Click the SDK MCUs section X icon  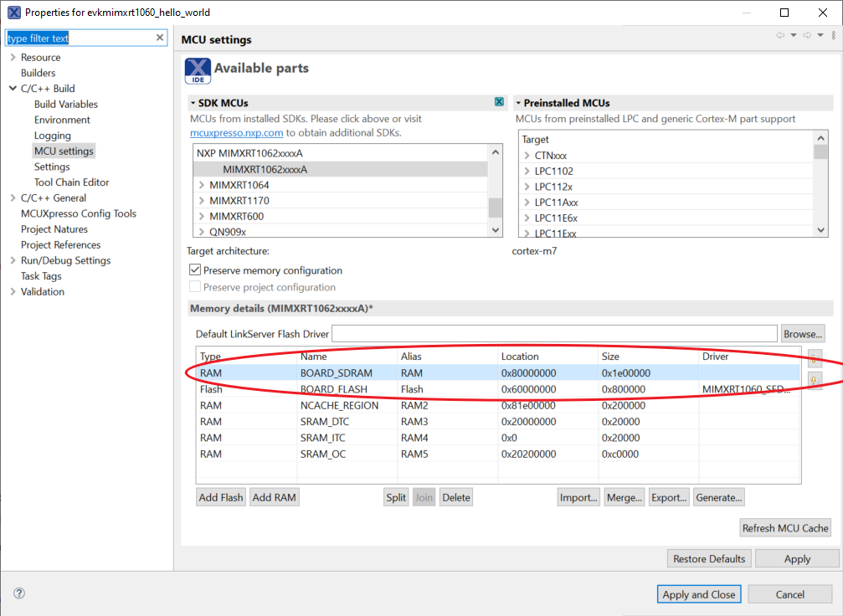[499, 102]
